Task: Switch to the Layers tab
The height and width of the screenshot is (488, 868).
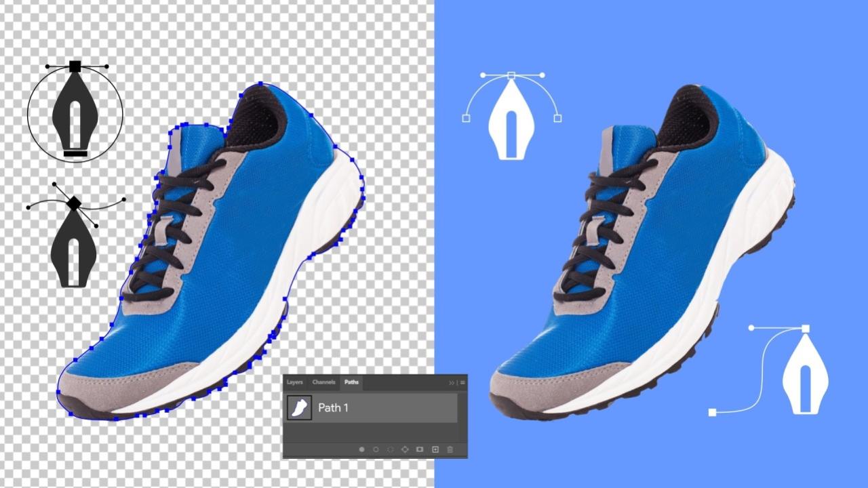Action: pos(294,383)
